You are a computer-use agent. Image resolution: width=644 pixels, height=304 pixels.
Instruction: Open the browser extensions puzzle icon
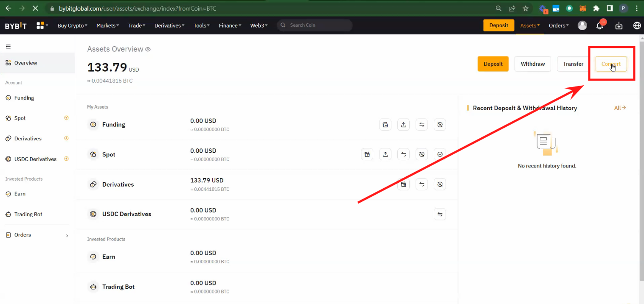[x=596, y=8]
